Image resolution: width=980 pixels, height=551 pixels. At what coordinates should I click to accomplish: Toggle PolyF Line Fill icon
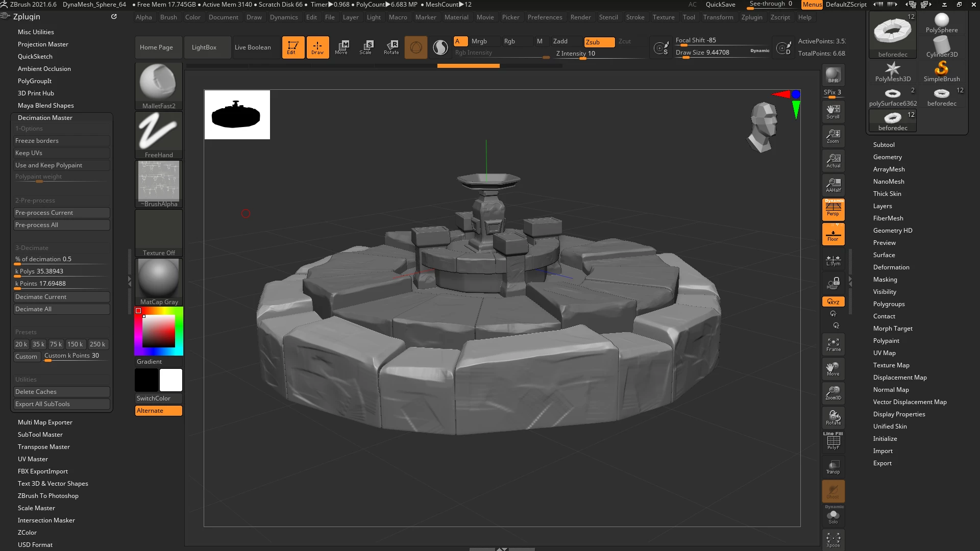coord(833,441)
